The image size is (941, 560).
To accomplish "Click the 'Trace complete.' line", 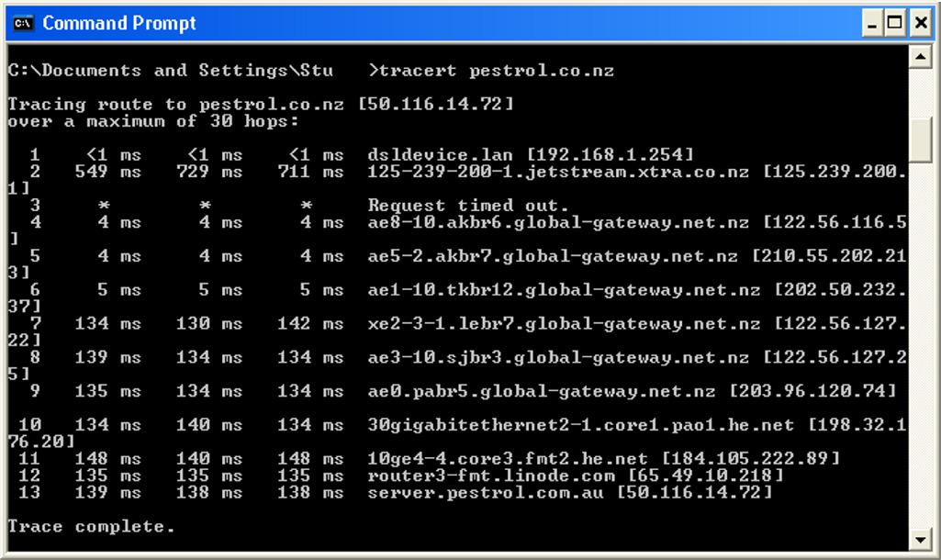I will click(91, 526).
